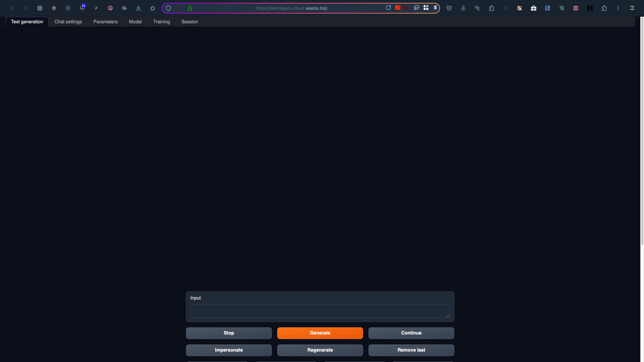Viewport: 644px width, 362px height.
Task: Click the pink cloud extension icon
Action: [x=110, y=8]
